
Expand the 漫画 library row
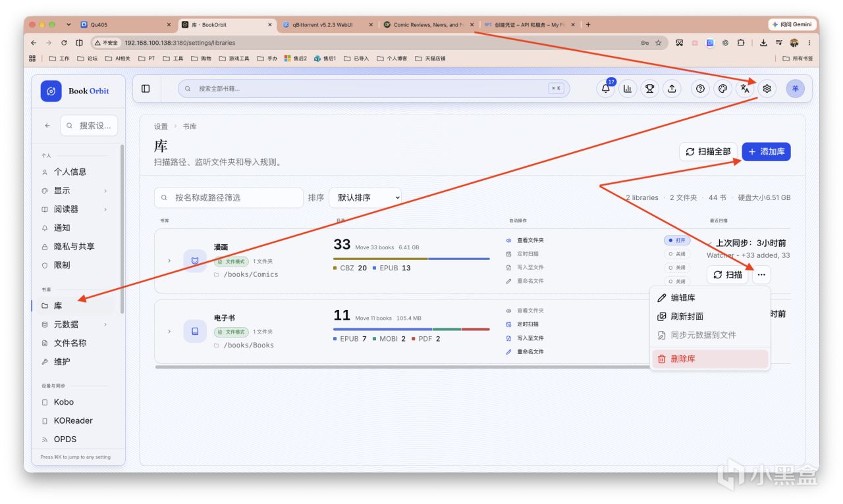pos(169,261)
